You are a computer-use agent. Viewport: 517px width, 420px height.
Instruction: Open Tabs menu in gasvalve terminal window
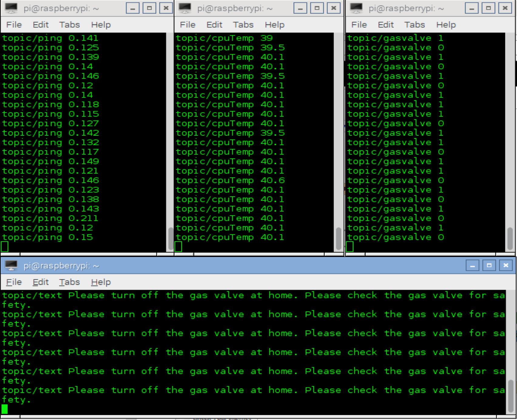[414, 25]
